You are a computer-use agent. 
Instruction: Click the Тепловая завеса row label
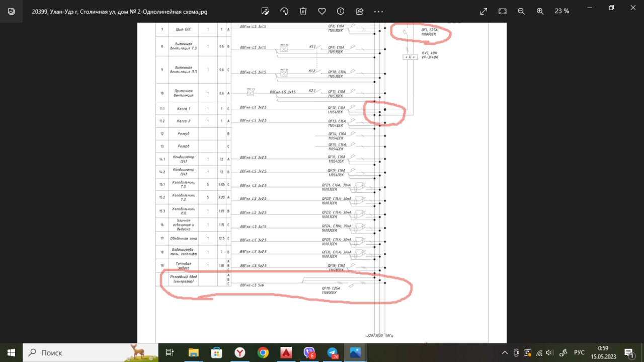pyautogui.click(x=183, y=265)
